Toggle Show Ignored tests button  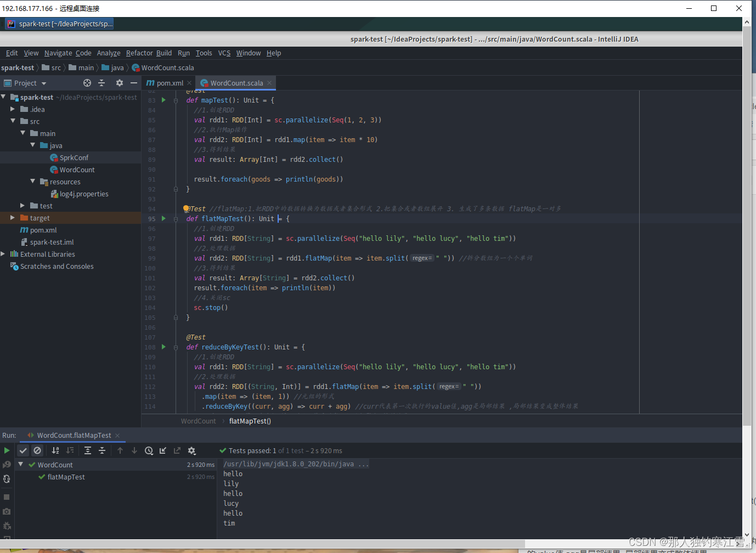pyautogui.click(x=37, y=450)
